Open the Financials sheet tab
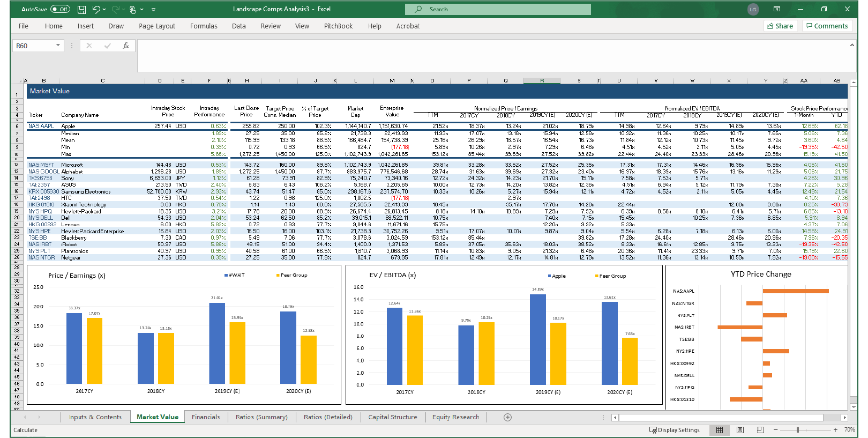 (x=206, y=417)
